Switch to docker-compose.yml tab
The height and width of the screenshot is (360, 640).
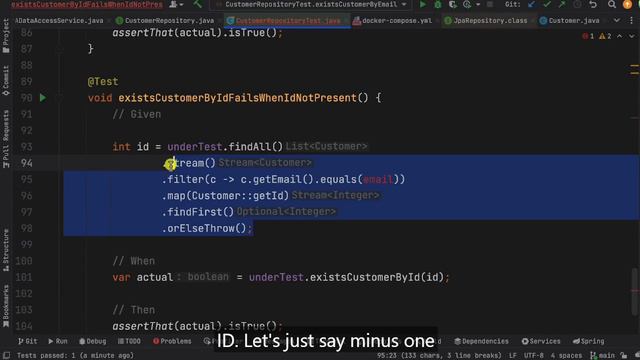pyautogui.click(x=393, y=20)
